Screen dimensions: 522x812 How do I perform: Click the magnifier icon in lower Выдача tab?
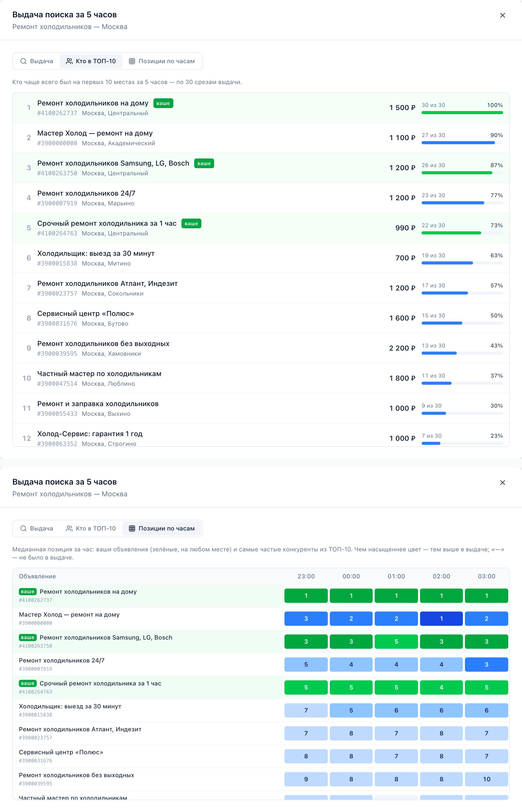click(23, 528)
